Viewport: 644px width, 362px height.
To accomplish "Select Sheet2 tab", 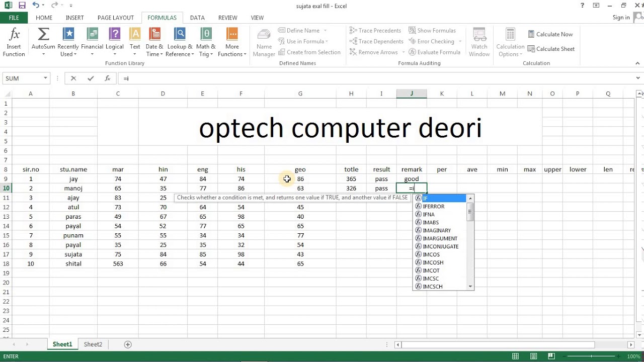I will point(93,344).
